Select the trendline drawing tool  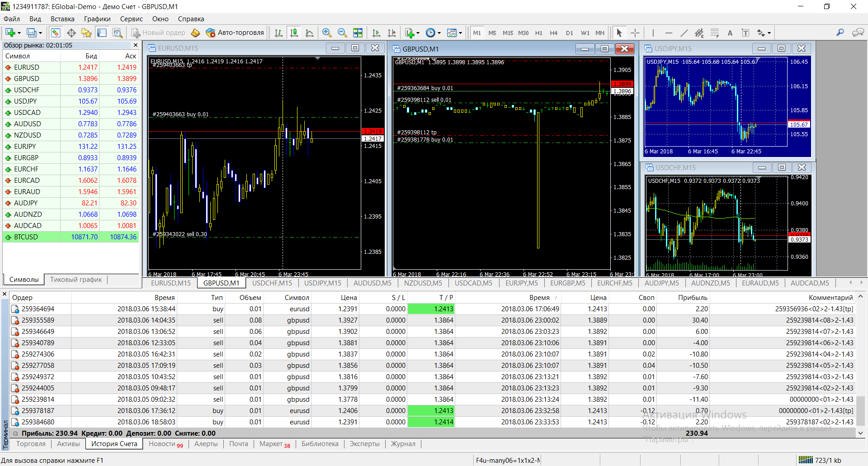tap(684, 33)
